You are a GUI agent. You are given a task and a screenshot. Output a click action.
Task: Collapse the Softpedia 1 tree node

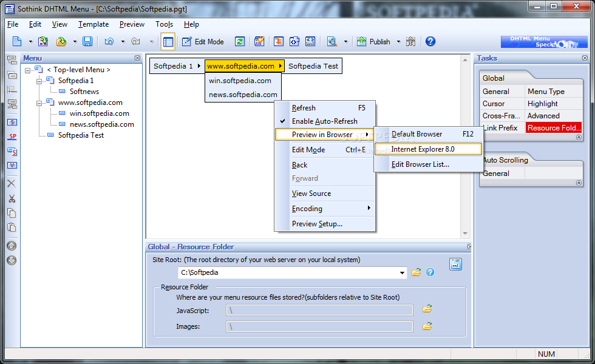pyautogui.click(x=39, y=81)
